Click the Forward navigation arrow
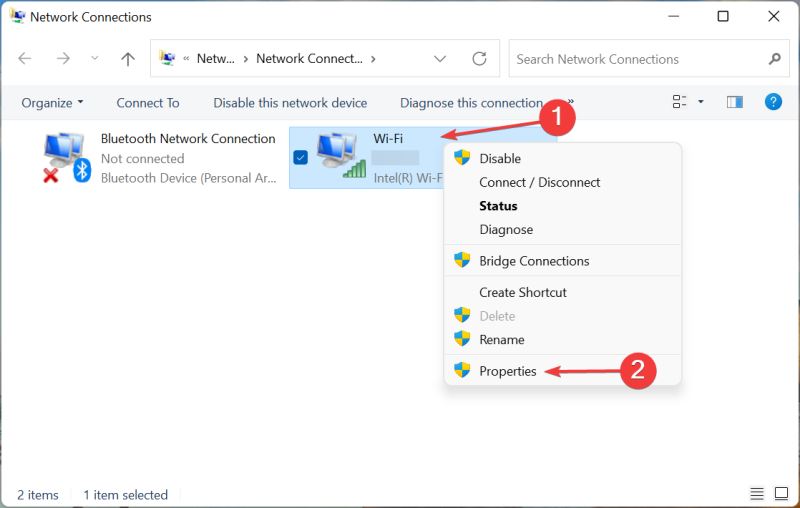The height and width of the screenshot is (508, 800). coord(63,59)
